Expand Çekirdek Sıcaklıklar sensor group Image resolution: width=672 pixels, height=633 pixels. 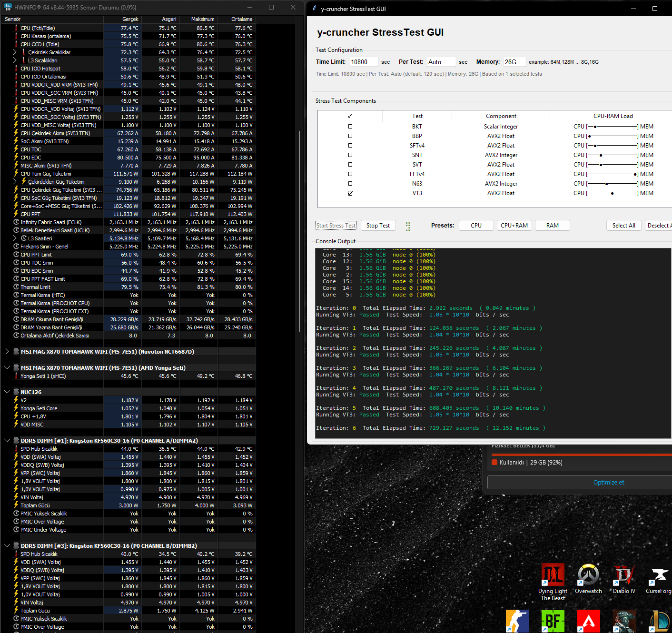(15, 52)
